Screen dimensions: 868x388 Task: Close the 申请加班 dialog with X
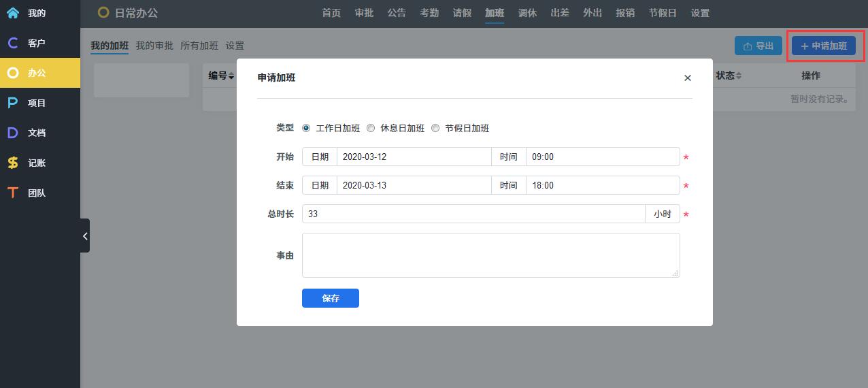tap(687, 78)
